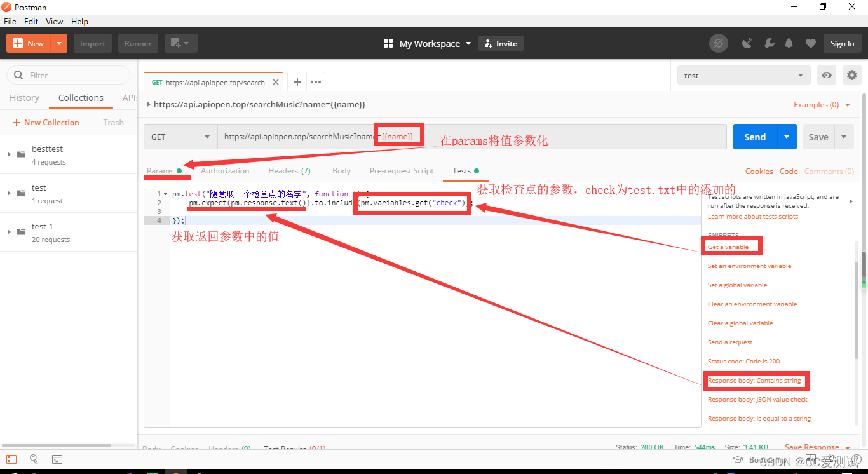Screen dimensions: 868x474
Task: Click the New button
Action: click(28, 44)
